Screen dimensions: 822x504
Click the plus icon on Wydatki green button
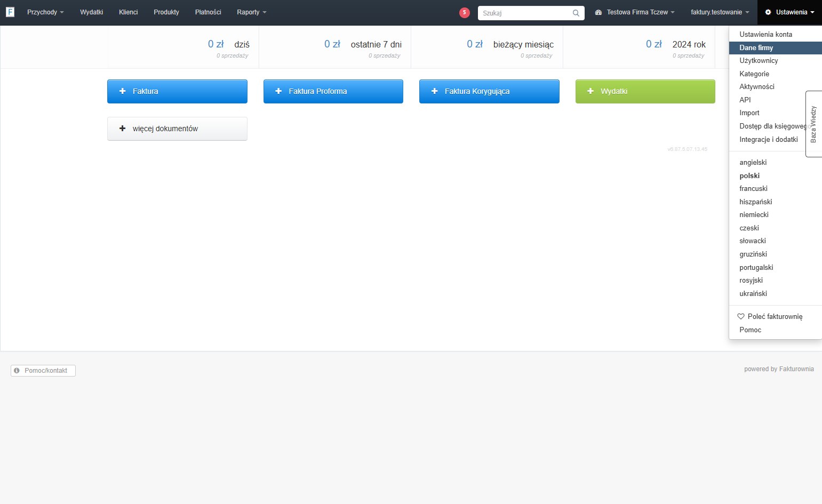coord(590,91)
